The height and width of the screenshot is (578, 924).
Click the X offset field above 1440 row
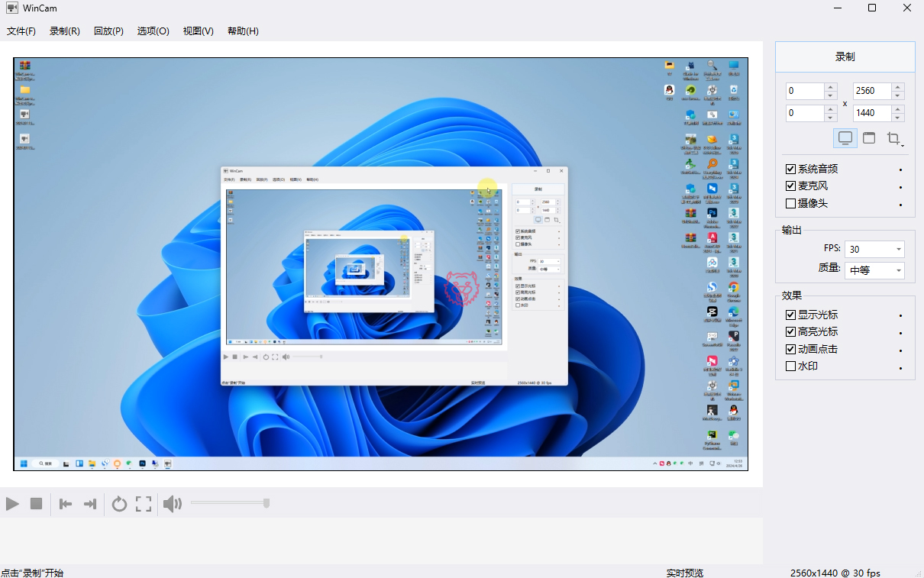pyautogui.click(x=805, y=91)
